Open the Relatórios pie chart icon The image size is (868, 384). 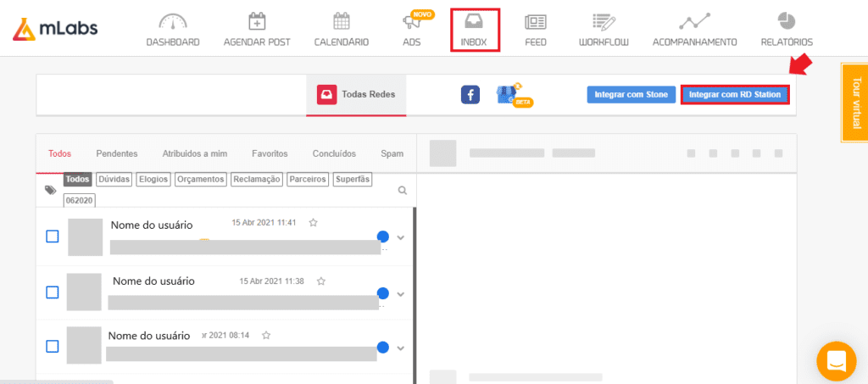(x=787, y=21)
